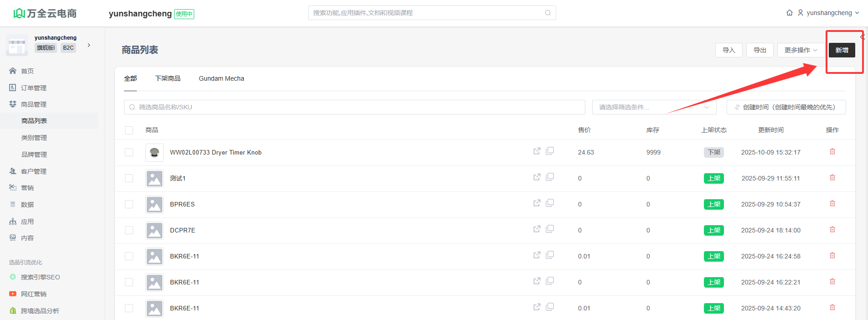Check the box for 测试1 product
The image size is (868, 320).
129,178
